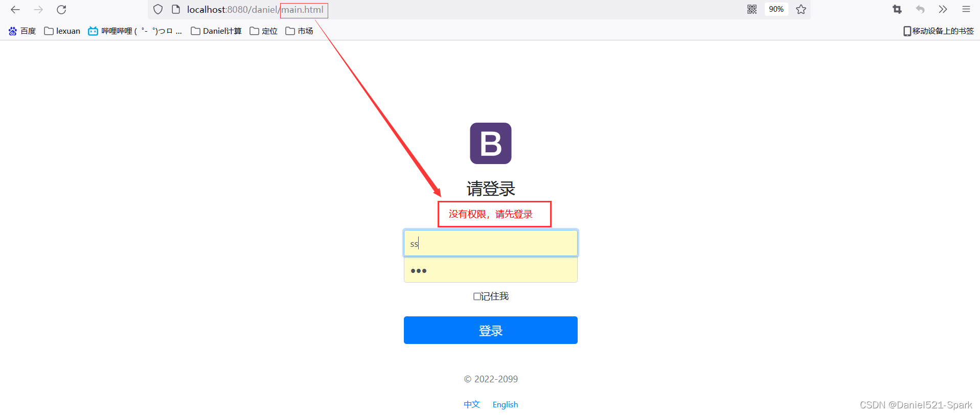Click the © 2022-2099 copyright text
980x415 pixels.
(x=491, y=379)
